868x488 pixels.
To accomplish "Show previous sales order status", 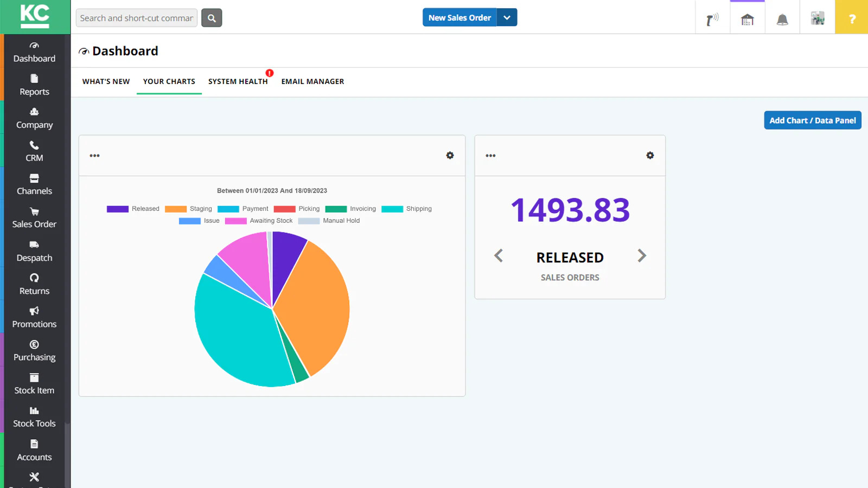I will click(499, 255).
